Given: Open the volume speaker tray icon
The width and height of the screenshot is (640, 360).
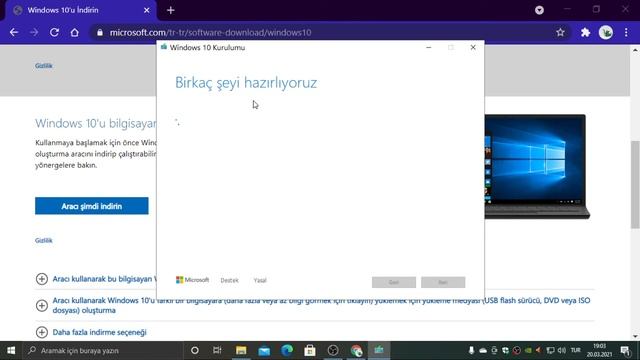Looking at the screenshot, I should 562,351.
